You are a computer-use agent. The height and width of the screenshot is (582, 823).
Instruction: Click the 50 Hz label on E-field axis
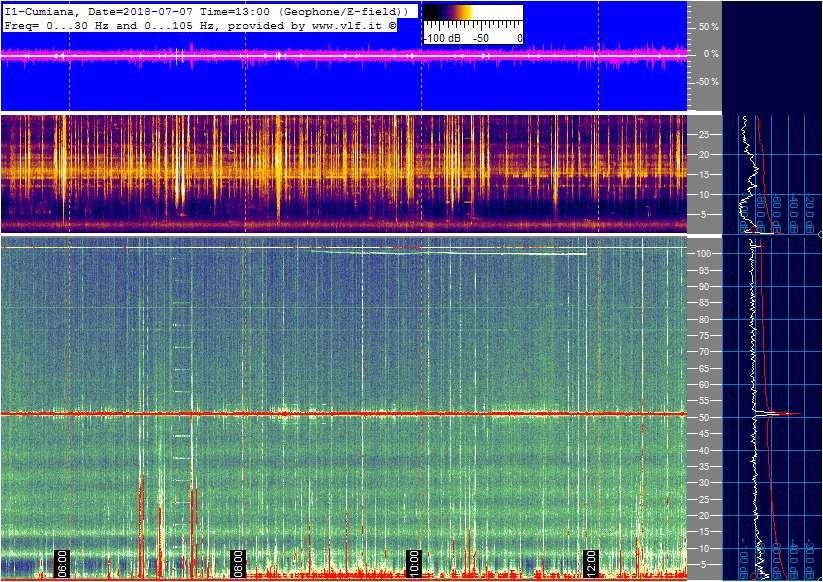pos(703,418)
